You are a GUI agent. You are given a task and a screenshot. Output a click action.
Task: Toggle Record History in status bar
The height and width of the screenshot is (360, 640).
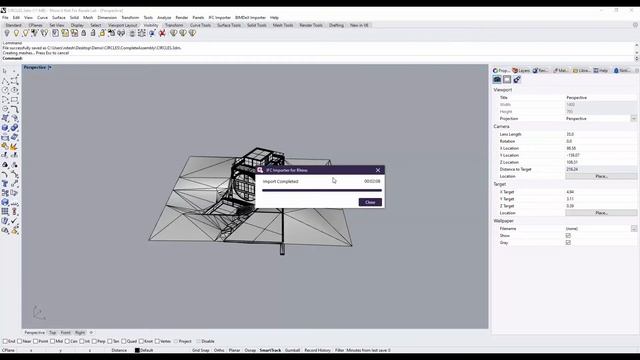[x=317, y=350]
